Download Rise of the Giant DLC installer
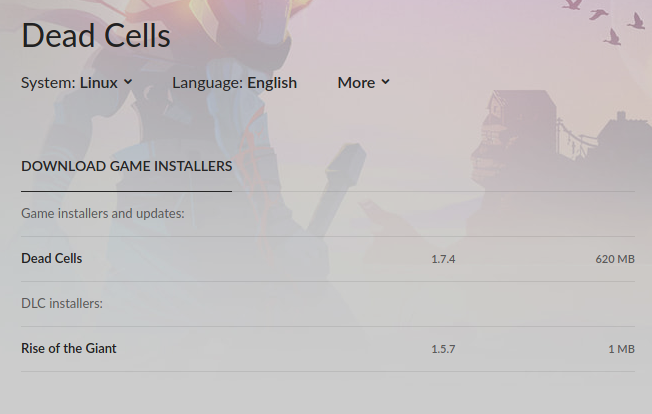The width and height of the screenshot is (652, 414). click(x=69, y=348)
